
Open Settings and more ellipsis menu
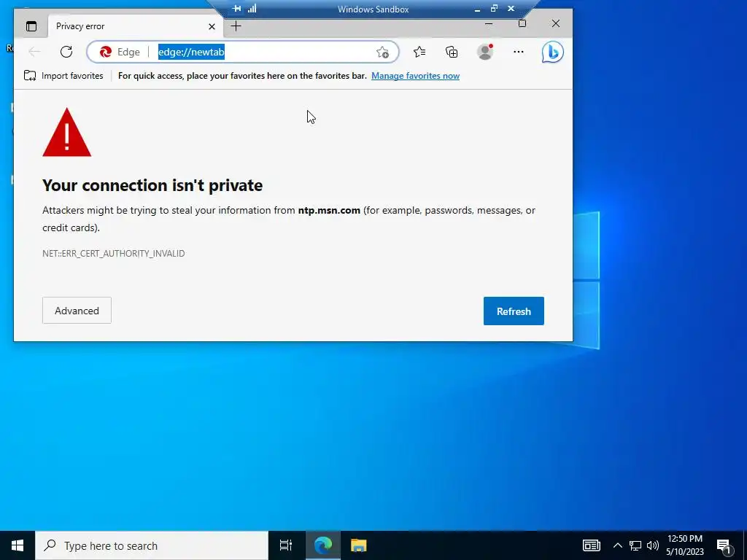(x=519, y=52)
